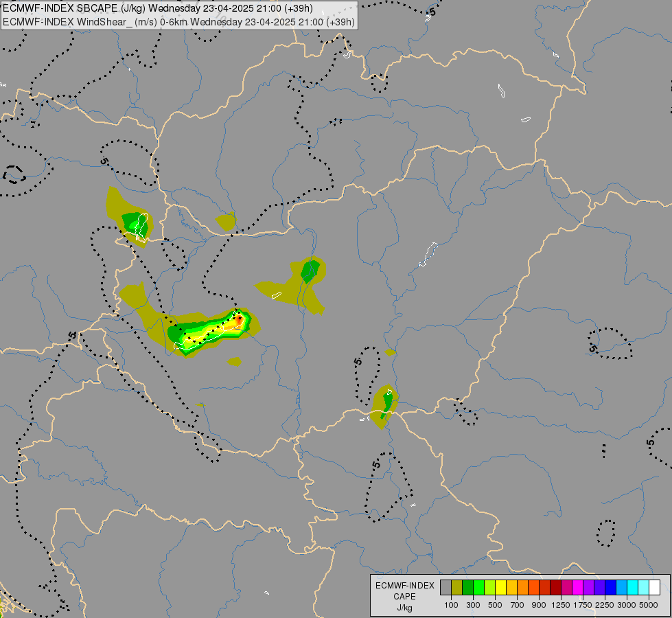Click the 1750 value on the legend scale
The height and width of the screenshot is (618, 672).
[583, 605]
